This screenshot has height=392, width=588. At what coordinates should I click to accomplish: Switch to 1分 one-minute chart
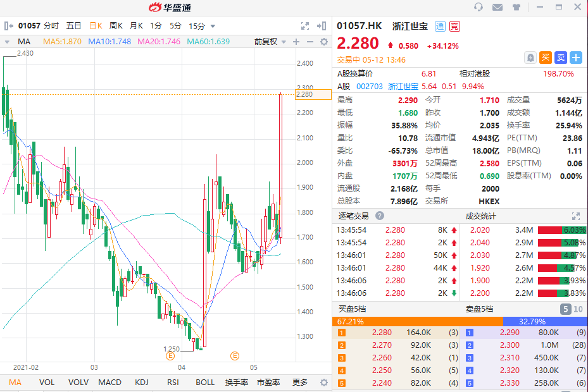pyautogui.click(x=156, y=26)
